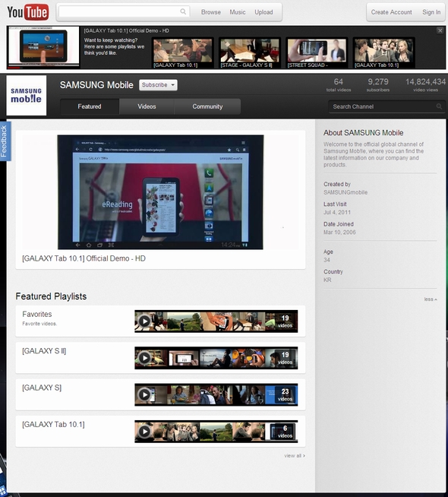Image resolution: width=448 pixels, height=497 pixels.
Task: Play the Favorites playlist
Action: click(145, 321)
